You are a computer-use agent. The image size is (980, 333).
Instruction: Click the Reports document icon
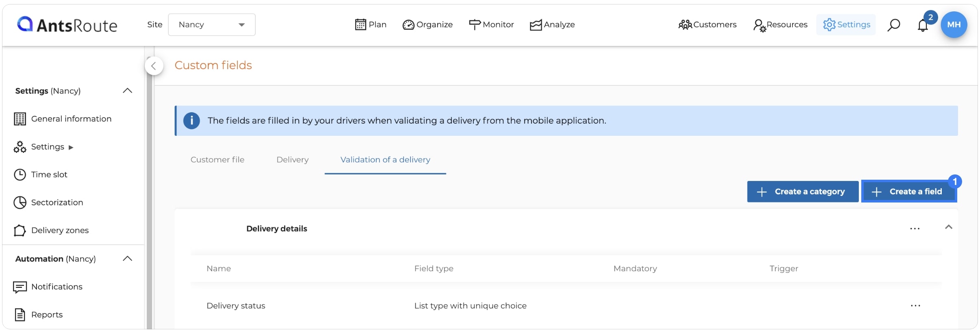(20, 315)
